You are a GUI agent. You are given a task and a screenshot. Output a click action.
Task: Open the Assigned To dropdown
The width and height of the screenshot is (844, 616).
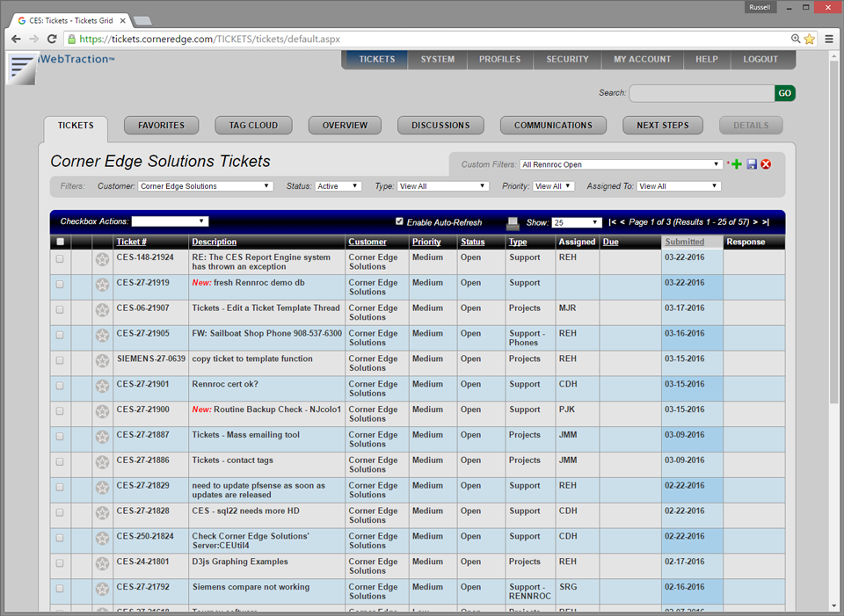coord(678,186)
